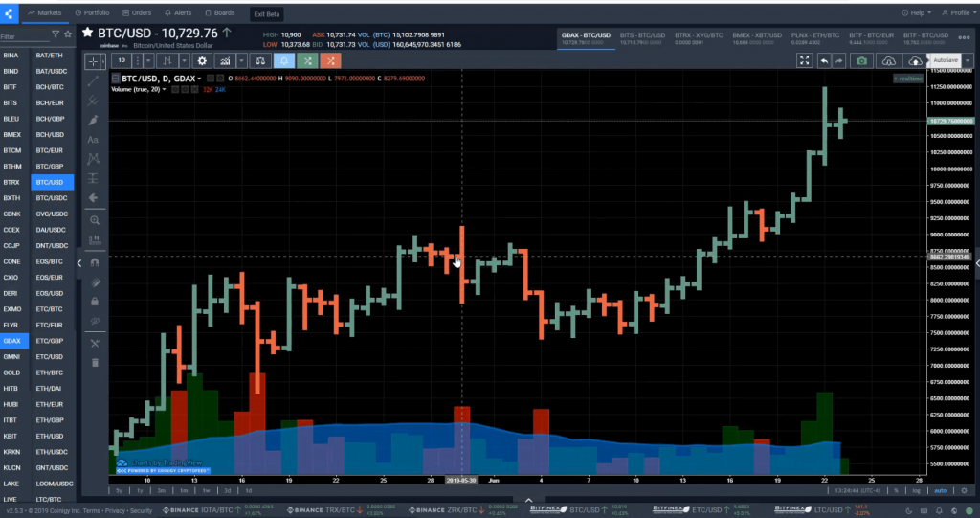Open the Boards menu
The image size is (980, 518).
coord(220,12)
